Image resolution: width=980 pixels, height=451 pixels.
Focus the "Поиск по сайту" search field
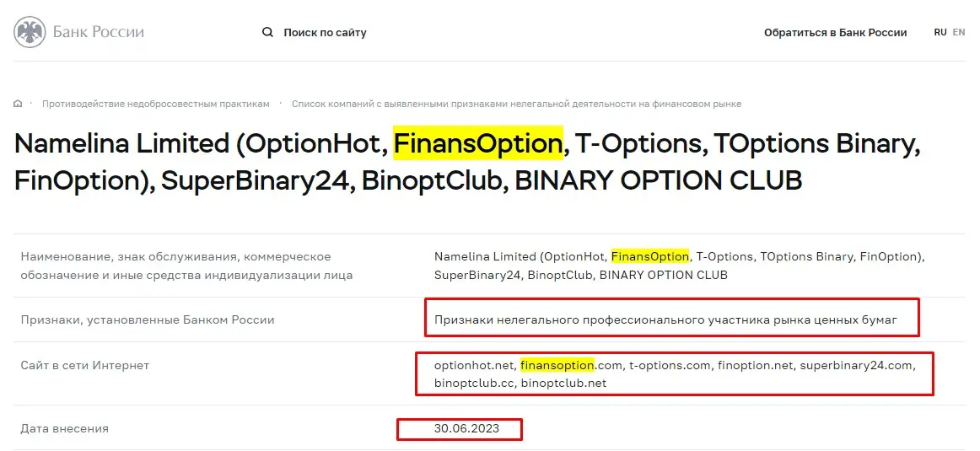(325, 33)
